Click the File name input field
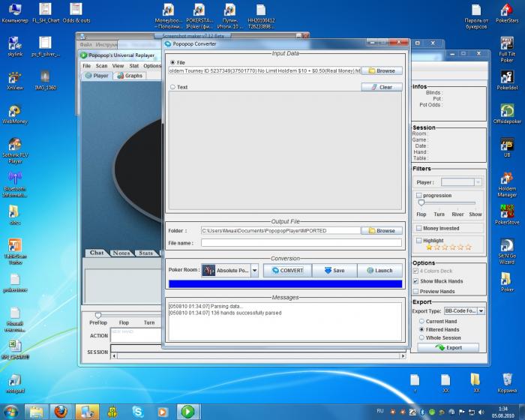 tap(301, 243)
